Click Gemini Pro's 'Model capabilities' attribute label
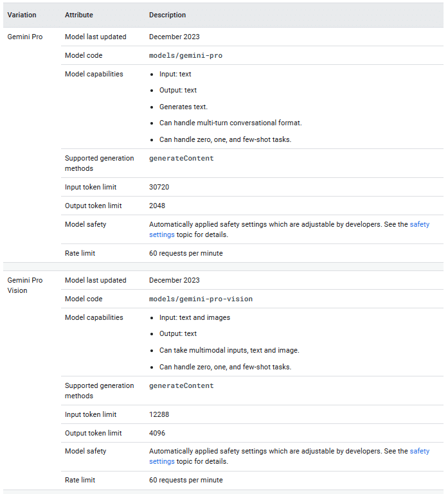This screenshot has width=448, height=494. [94, 75]
